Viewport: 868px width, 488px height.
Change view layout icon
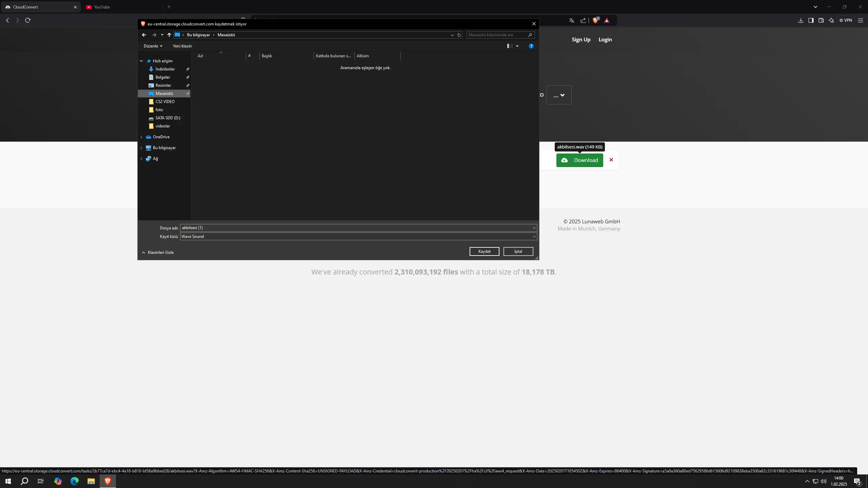(x=510, y=46)
